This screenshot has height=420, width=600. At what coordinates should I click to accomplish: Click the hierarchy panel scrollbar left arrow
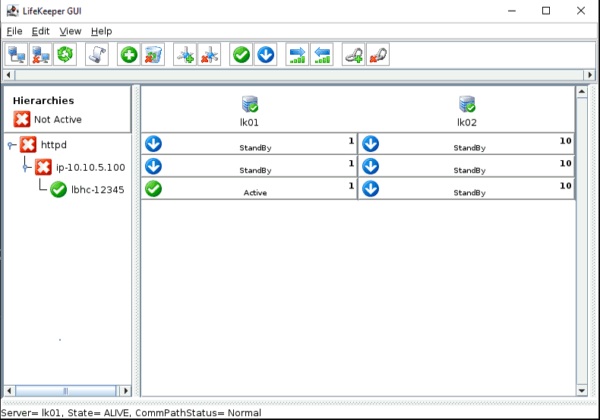[x=10, y=391]
